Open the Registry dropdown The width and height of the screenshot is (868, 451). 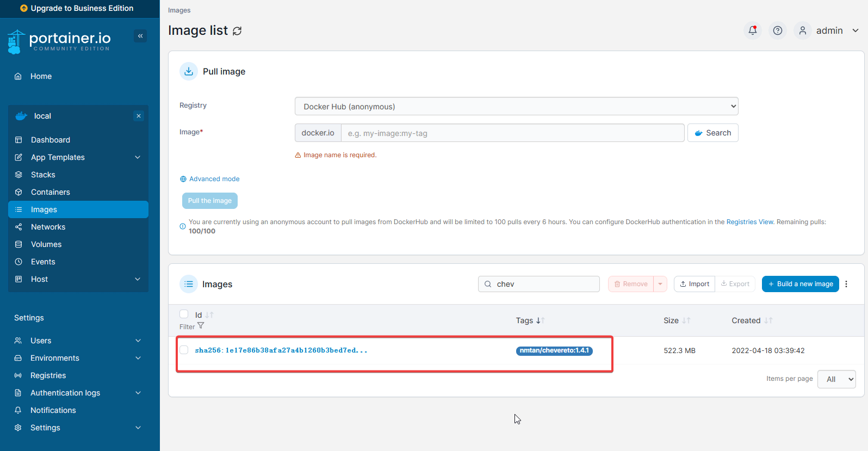coord(517,106)
